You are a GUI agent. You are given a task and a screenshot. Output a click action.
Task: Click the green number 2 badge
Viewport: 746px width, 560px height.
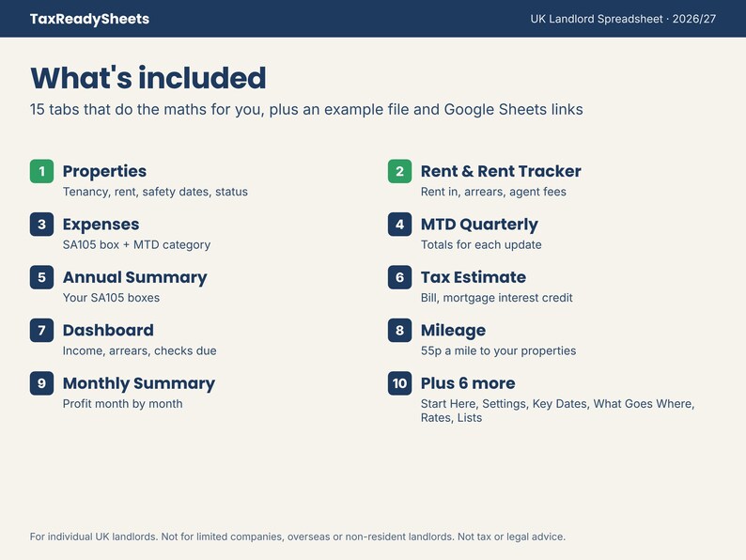tap(399, 171)
